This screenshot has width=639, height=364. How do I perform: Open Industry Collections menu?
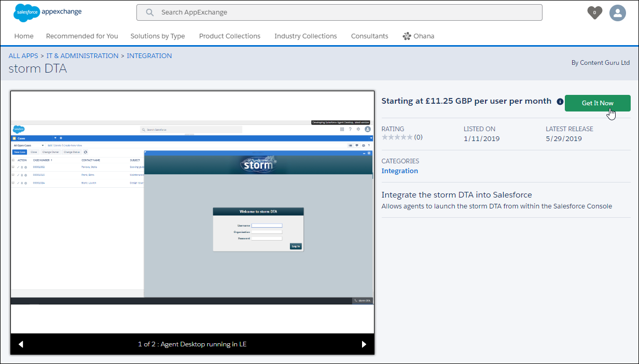(305, 36)
